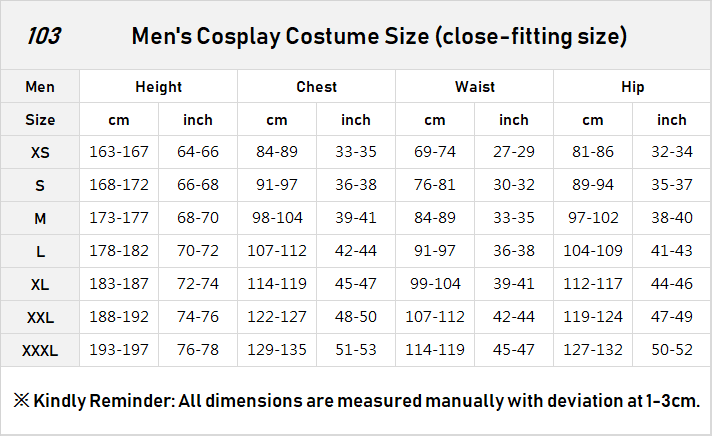Select the XXXL hip inch cell "50-52"
The width and height of the screenshot is (712, 436).
(x=672, y=351)
